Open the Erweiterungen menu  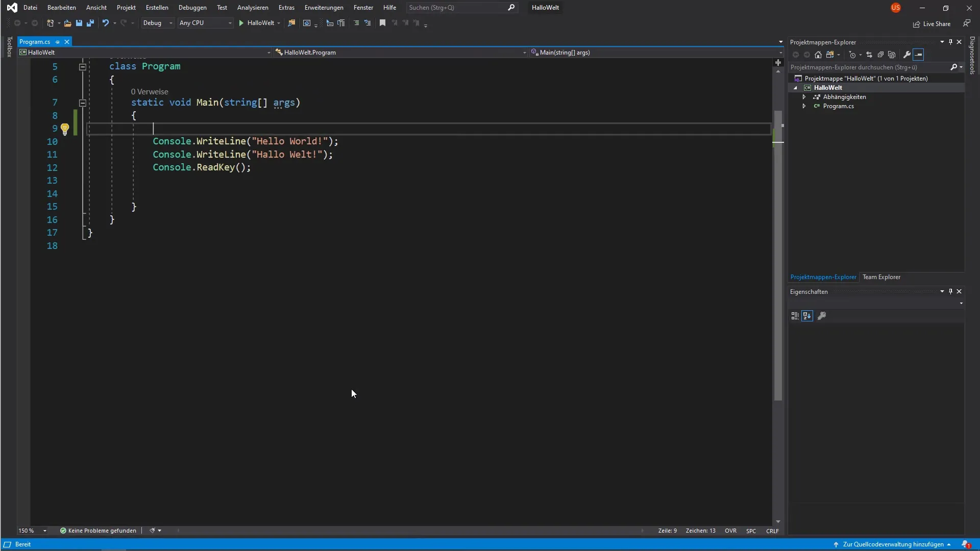click(x=324, y=8)
